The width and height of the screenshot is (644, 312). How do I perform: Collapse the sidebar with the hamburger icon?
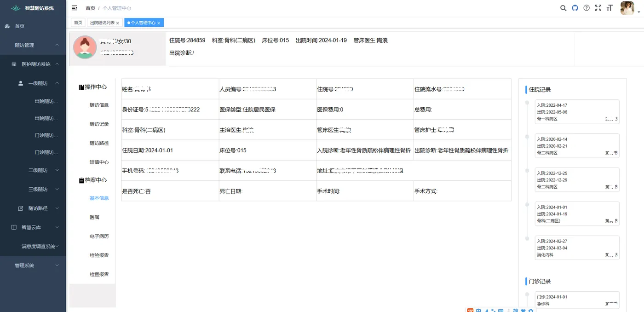(74, 7)
